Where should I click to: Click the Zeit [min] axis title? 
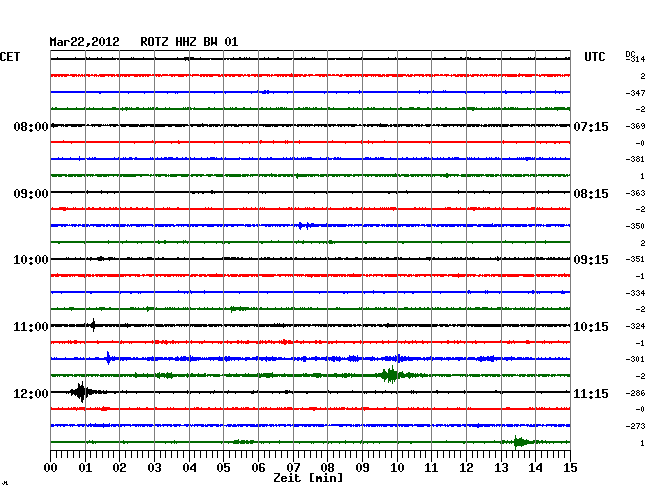tap(308, 478)
